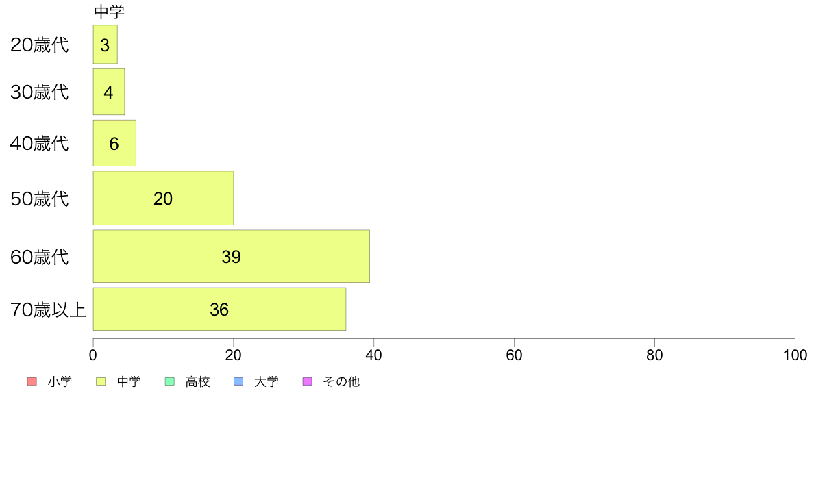Click the 50歳代 bar showing 20
Screen dimensions: 814x504
coord(164,198)
